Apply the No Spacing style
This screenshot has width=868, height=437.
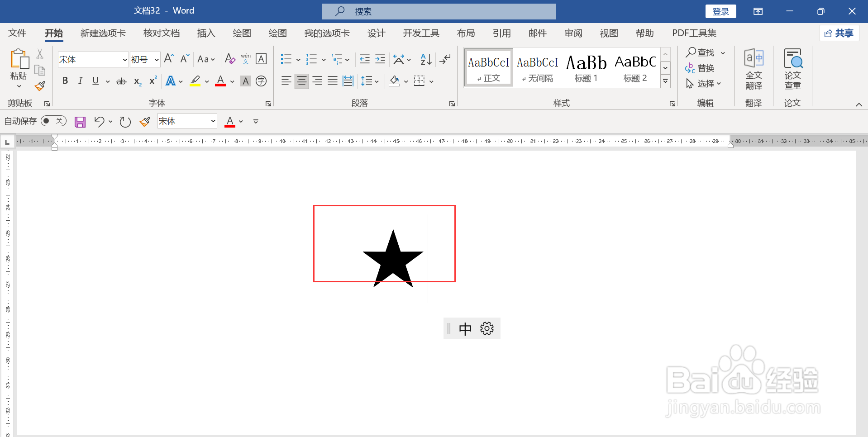coord(537,68)
